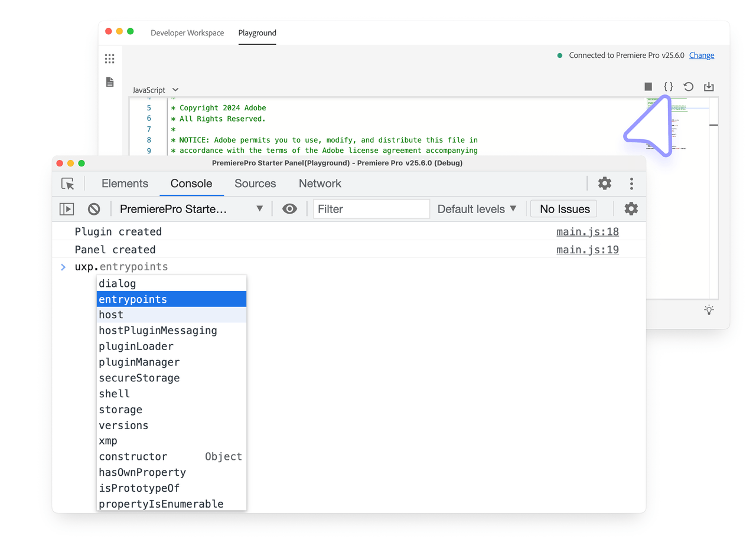The height and width of the screenshot is (556, 756).
Task: Switch to the Sources tab
Action: (255, 184)
